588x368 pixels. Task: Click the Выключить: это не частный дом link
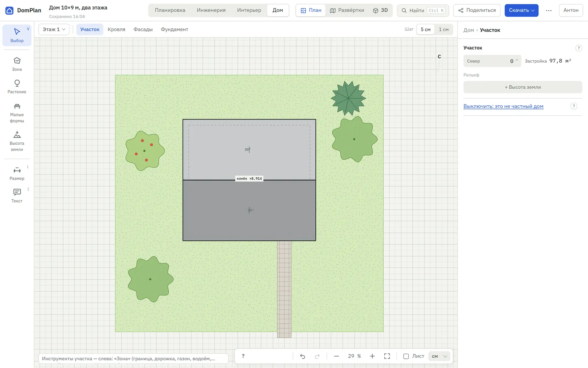(503, 106)
